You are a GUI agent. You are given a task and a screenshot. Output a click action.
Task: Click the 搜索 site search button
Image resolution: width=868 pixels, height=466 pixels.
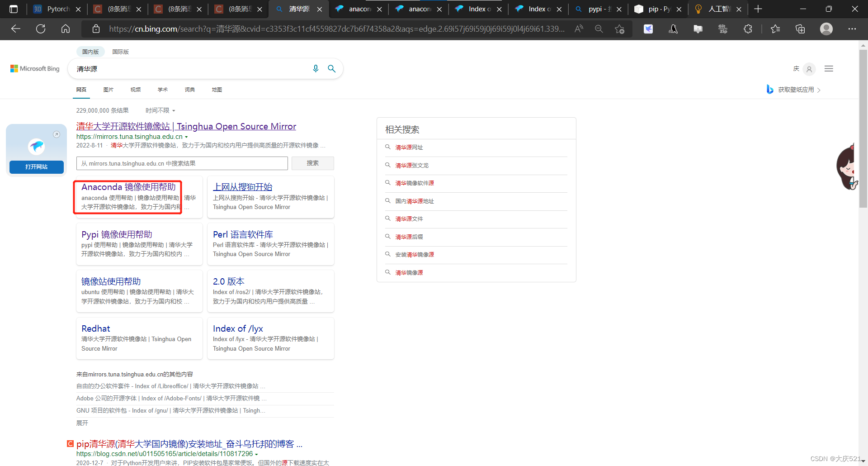click(312, 163)
